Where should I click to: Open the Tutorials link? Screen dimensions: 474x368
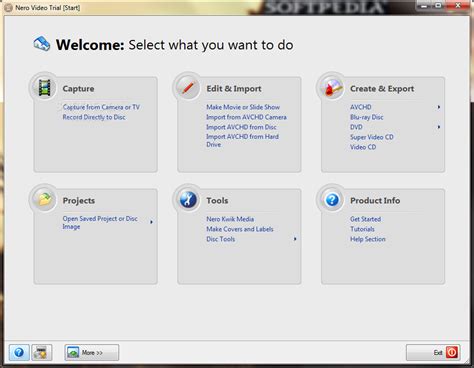click(362, 229)
